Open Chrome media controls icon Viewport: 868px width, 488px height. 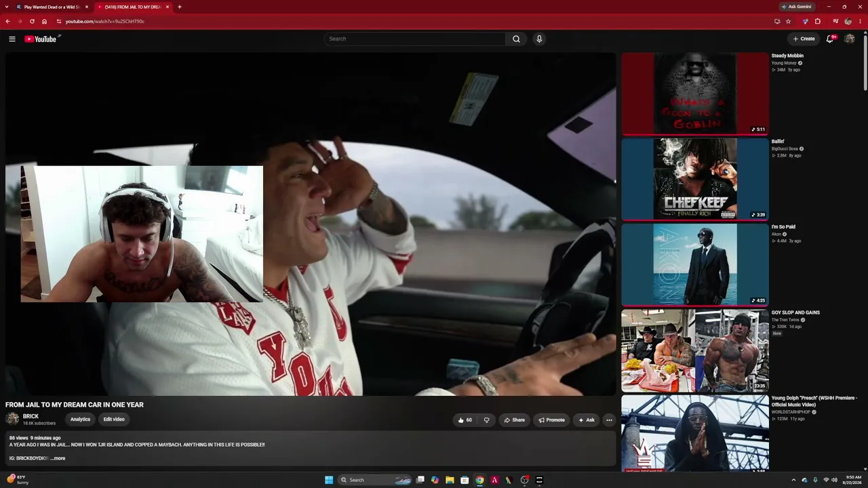(835, 21)
